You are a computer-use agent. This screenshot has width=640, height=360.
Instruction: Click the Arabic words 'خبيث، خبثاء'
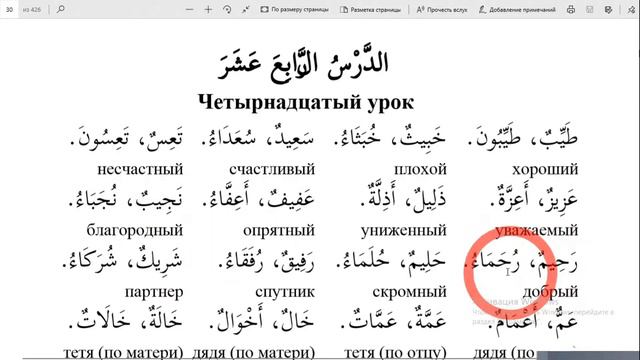[x=390, y=137]
